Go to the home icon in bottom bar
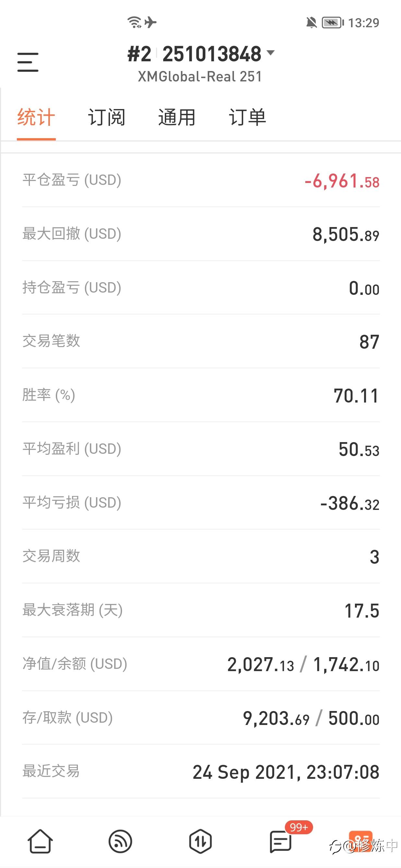Screen dimensions: 401x868 click(x=40, y=841)
